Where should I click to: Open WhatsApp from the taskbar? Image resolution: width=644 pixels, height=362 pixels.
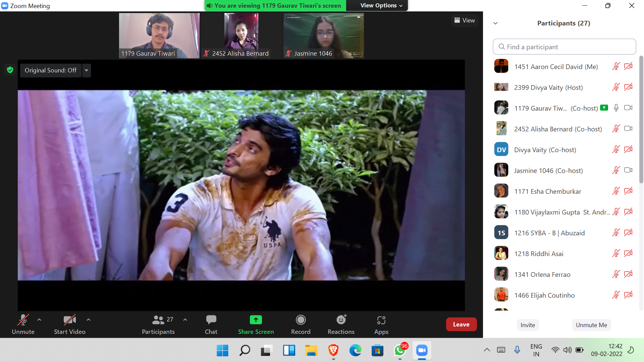click(x=400, y=351)
